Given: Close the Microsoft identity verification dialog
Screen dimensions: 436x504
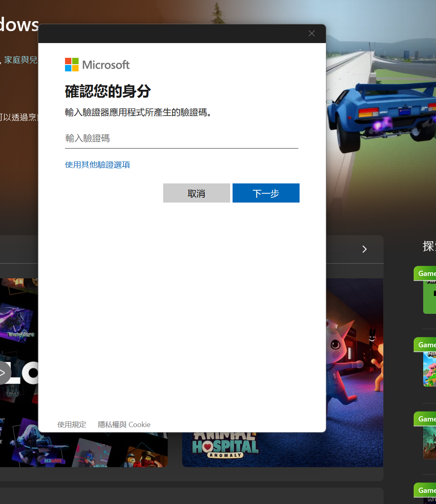Looking at the screenshot, I should [312, 33].
